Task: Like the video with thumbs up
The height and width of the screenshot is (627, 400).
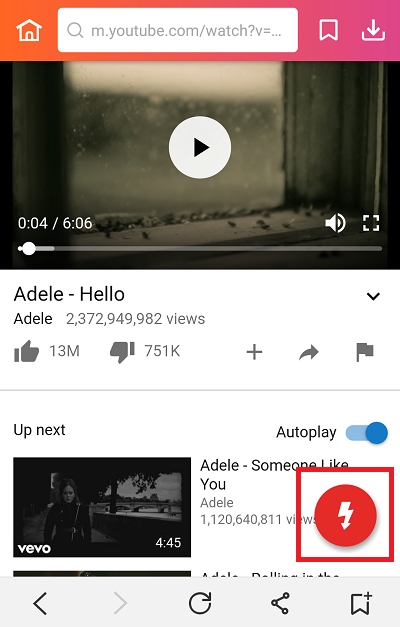Action: point(26,351)
